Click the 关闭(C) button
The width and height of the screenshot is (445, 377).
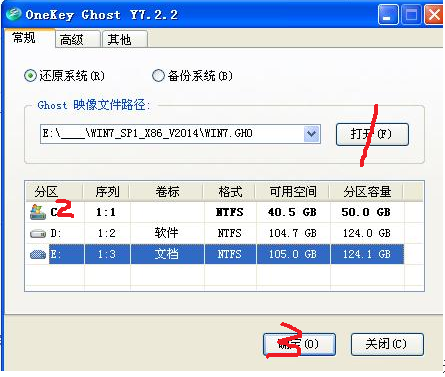click(x=387, y=344)
